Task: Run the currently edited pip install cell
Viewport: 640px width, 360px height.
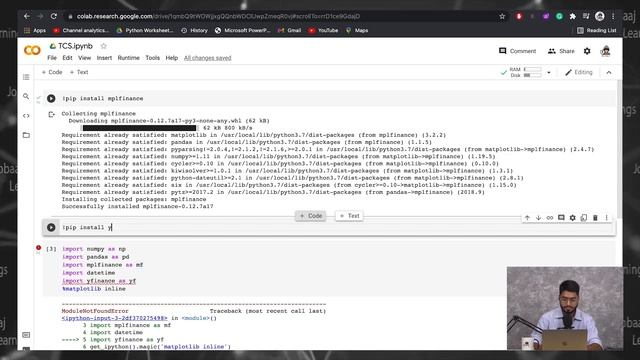Action: (51, 227)
